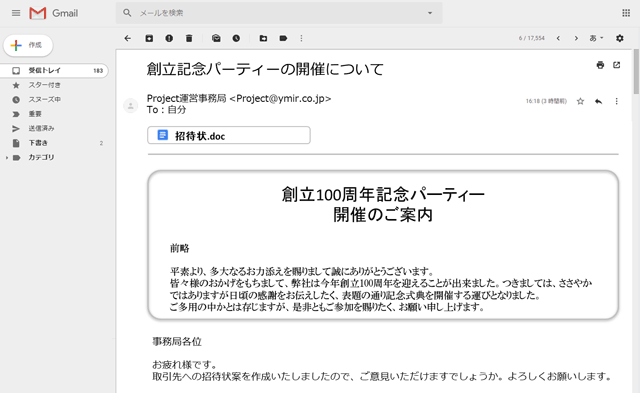Star this message
The width and height of the screenshot is (640, 393).
coord(580,101)
